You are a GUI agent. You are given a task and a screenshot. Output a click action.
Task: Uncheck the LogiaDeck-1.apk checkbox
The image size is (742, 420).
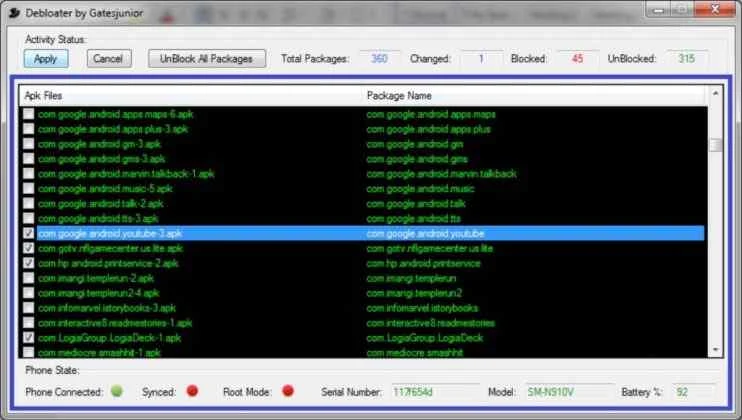[x=28, y=338]
